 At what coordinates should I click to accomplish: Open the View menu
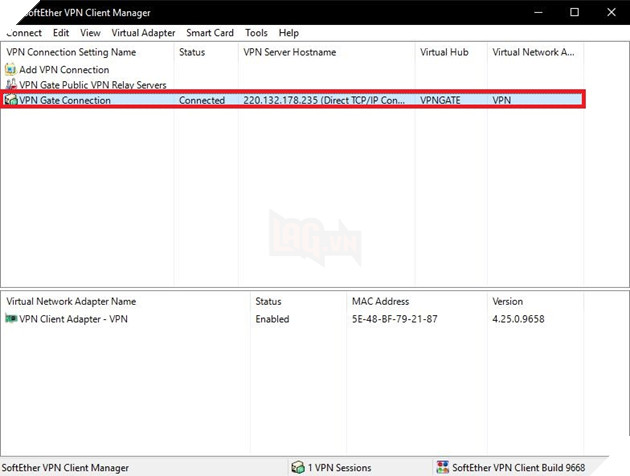pyautogui.click(x=90, y=33)
